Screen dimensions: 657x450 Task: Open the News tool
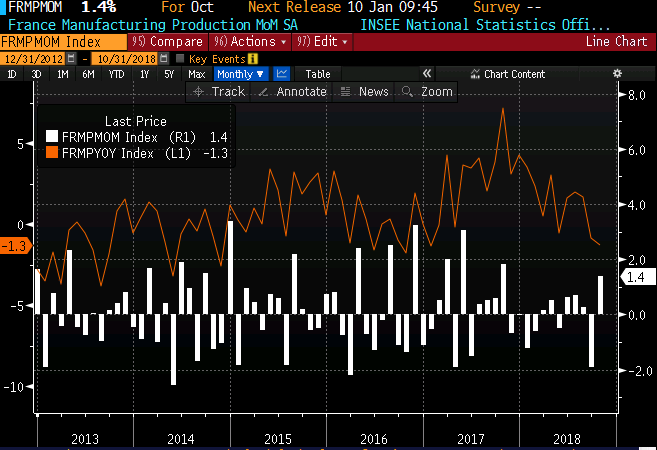click(364, 91)
